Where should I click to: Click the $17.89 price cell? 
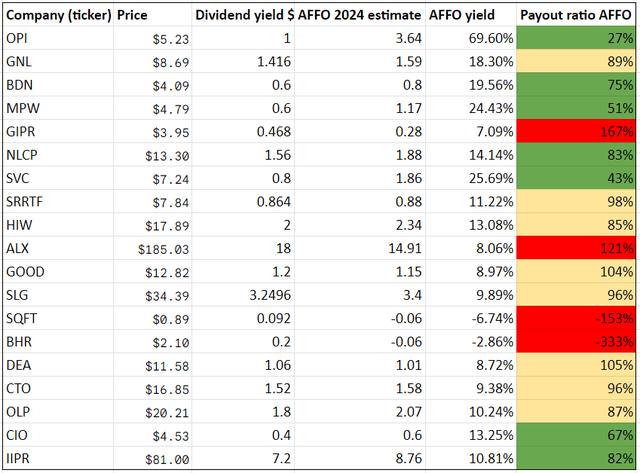click(152, 225)
